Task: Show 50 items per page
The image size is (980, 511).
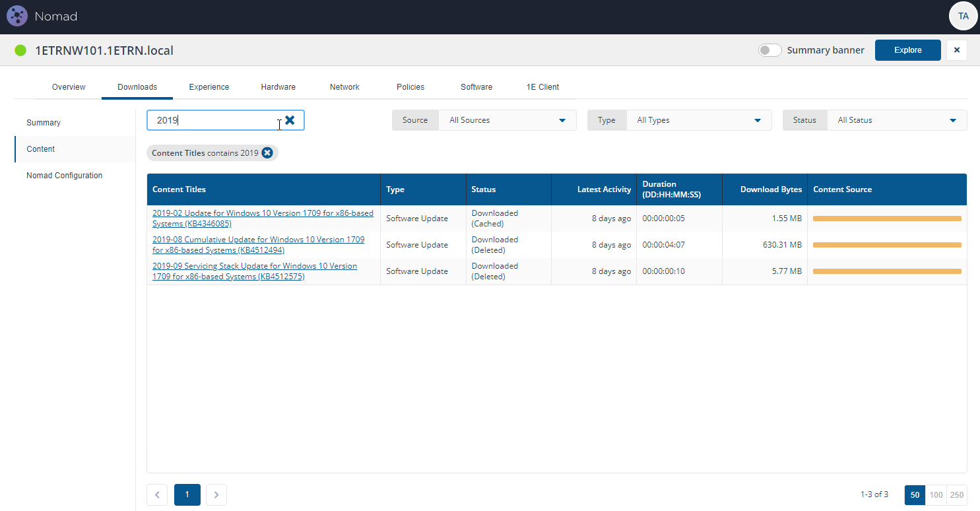Action: (x=915, y=494)
